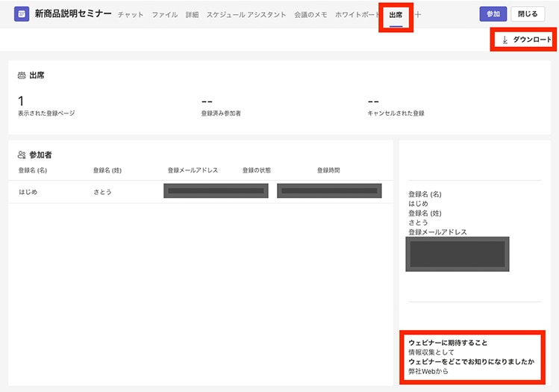Viewport: 559px width, 392px height.
Task: Open the チャット tab
Action: point(131,15)
